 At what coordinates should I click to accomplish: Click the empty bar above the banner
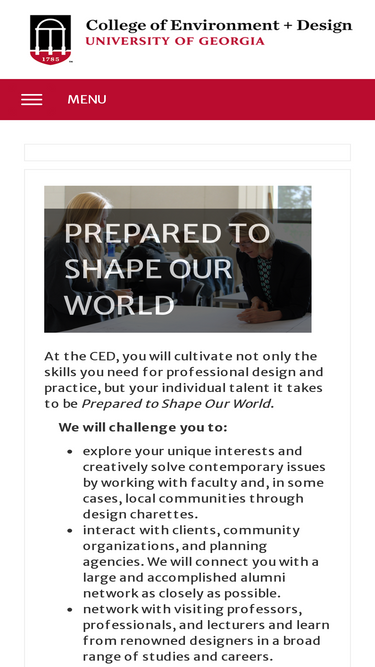click(188, 152)
